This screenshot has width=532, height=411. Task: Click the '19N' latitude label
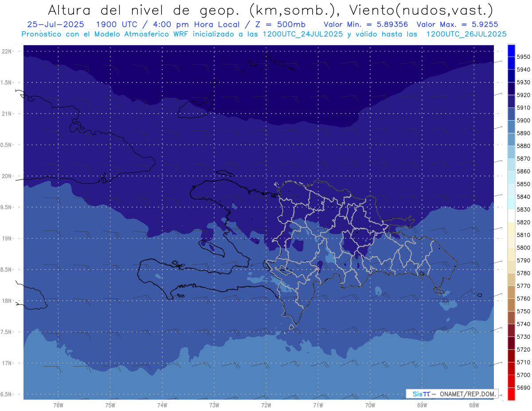coord(8,239)
